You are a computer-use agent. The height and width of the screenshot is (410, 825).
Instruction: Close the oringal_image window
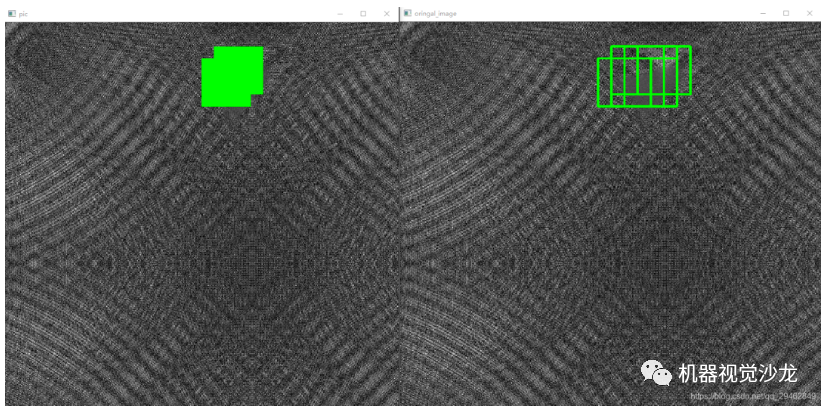[810, 14]
